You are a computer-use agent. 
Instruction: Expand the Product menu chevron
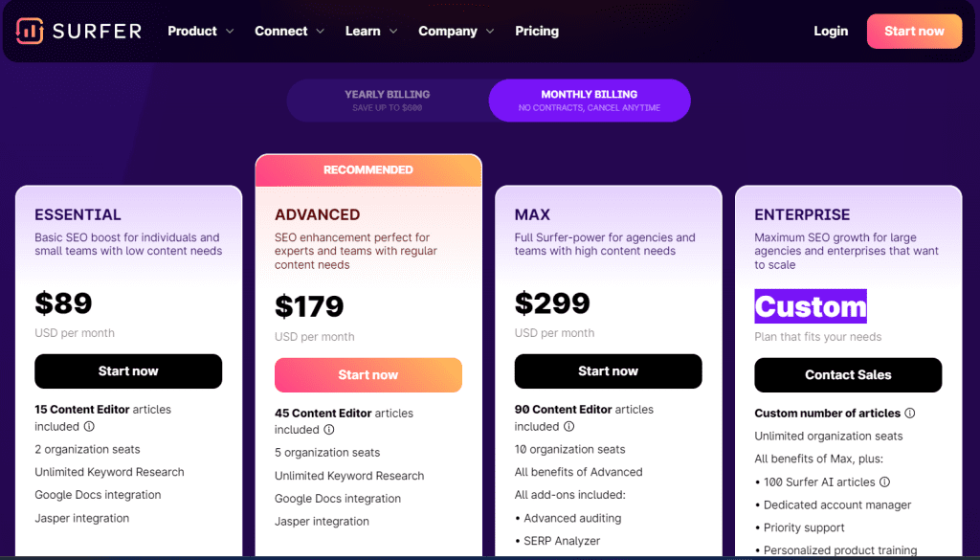[x=230, y=32]
